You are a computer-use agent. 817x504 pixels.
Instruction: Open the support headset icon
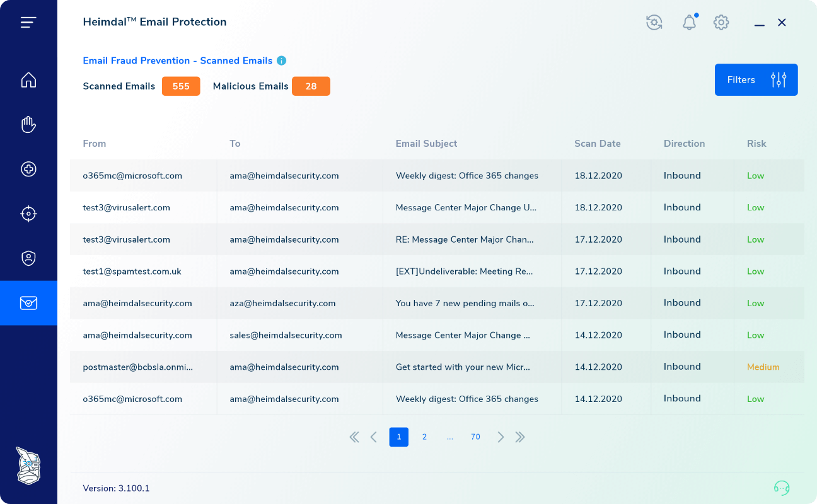point(782,488)
